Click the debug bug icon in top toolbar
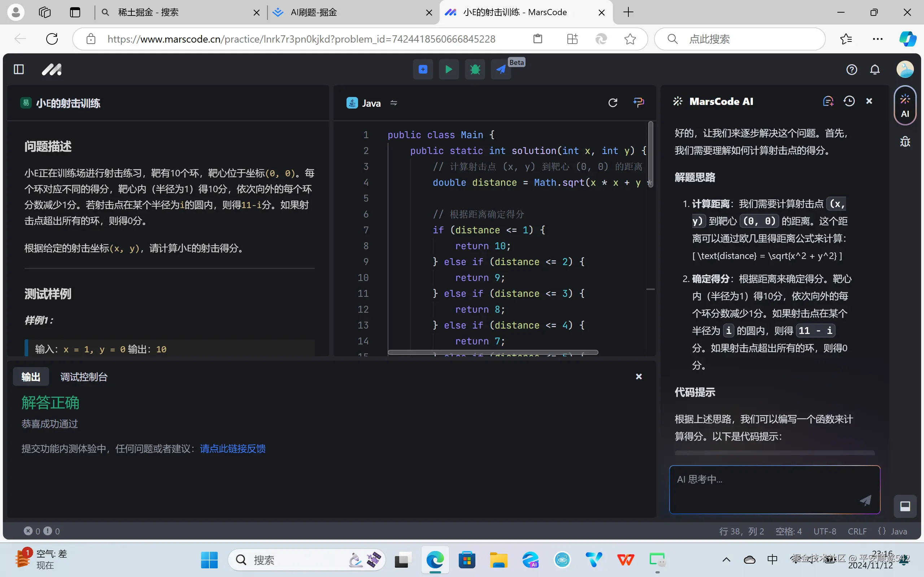Screen dimensions: 924x577 coord(475,70)
